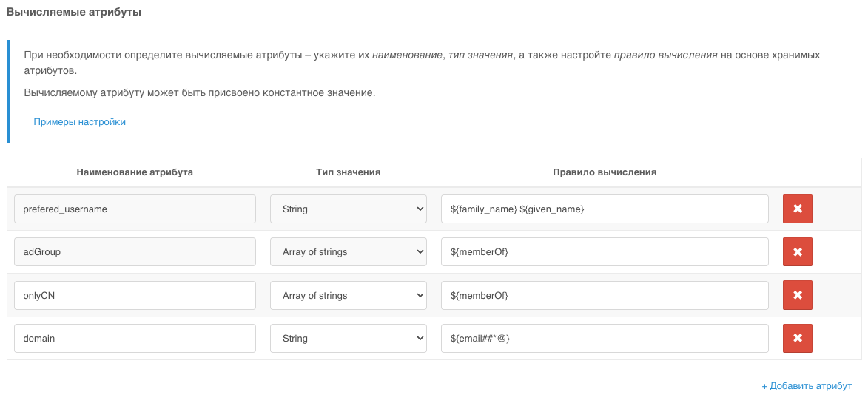Open the Примеры настройки link
The width and height of the screenshot is (868, 406).
(x=79, y=122)
